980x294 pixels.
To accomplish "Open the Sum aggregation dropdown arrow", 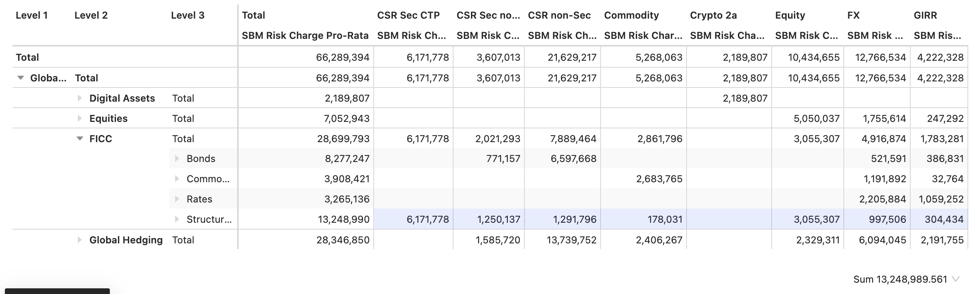I will pos(956,279).
